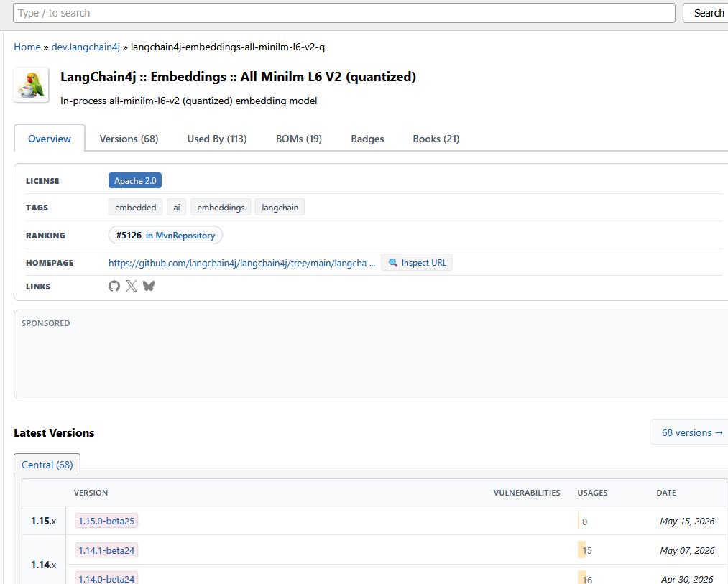Click the LangChain4j parrot logo thumbnail
The width and height of the screenshot is (728, 584).
pos(31,85)
